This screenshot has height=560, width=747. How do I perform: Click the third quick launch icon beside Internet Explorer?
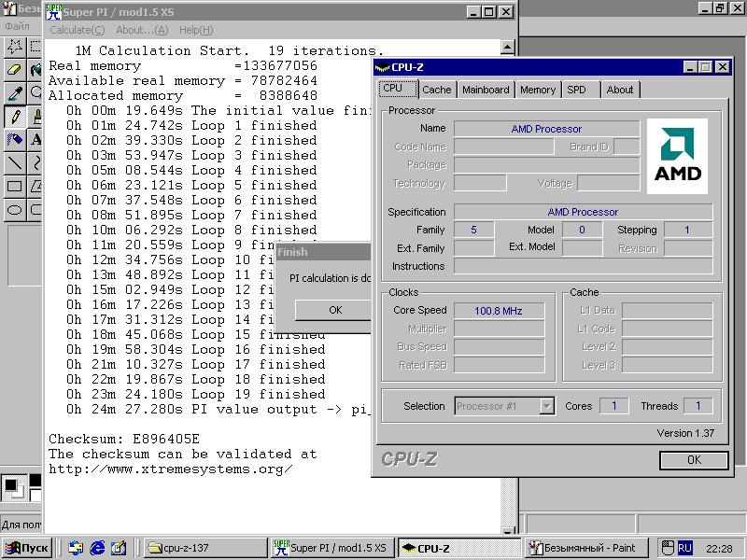point(119,548)
